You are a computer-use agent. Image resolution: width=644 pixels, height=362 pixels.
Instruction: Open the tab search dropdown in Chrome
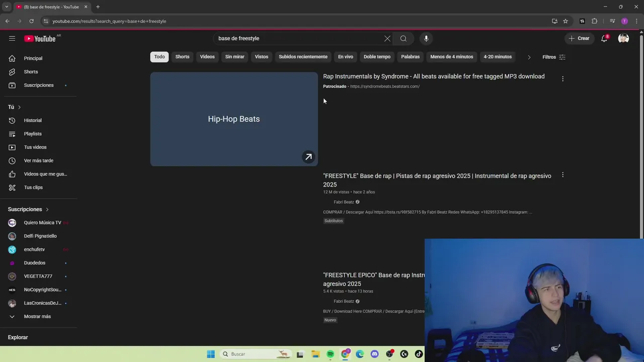coord(7,7)
